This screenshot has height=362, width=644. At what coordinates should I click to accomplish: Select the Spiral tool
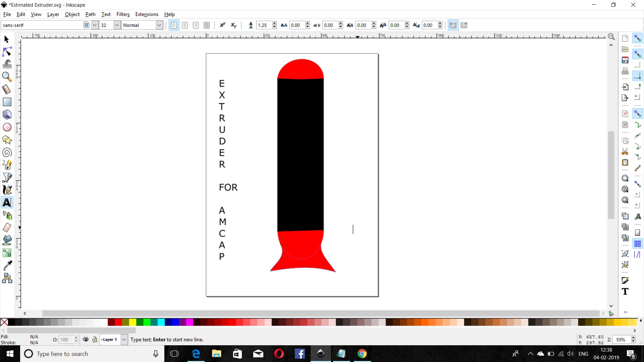pos(7,153)
